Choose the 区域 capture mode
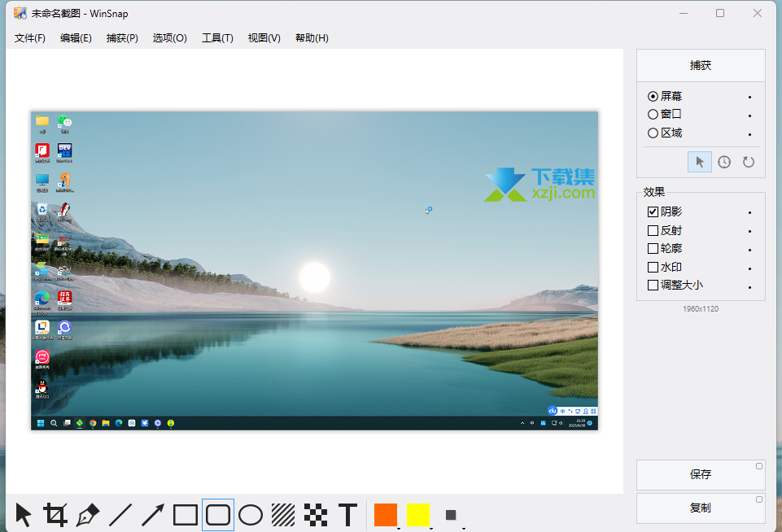 665,133
